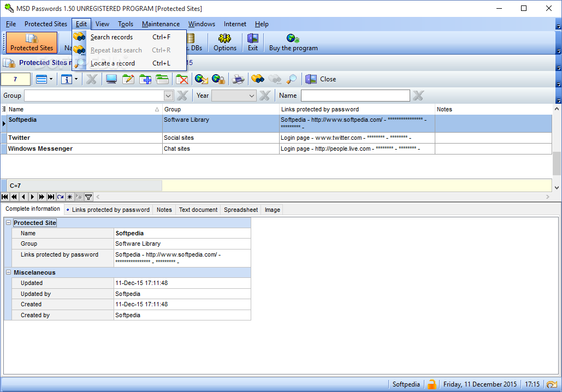Click the globe with arrow open link icon
The height and width of the screenshot is (392, 562).
(x=201, y=79)
